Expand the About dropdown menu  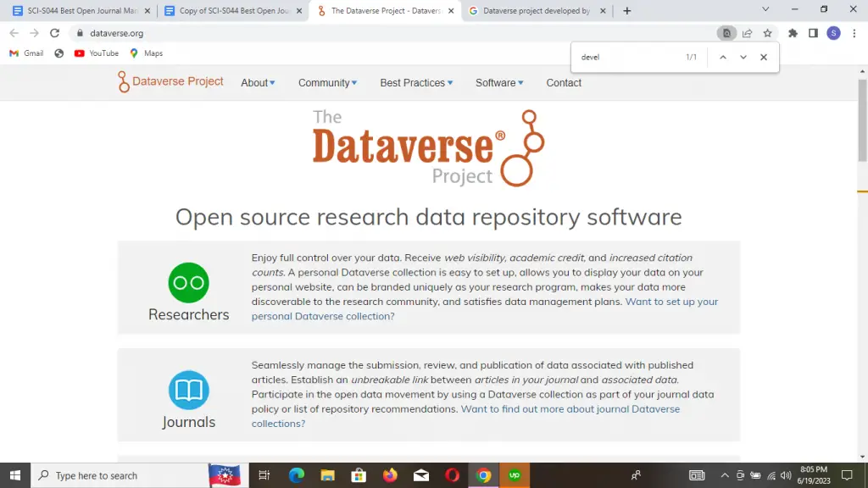258,83
